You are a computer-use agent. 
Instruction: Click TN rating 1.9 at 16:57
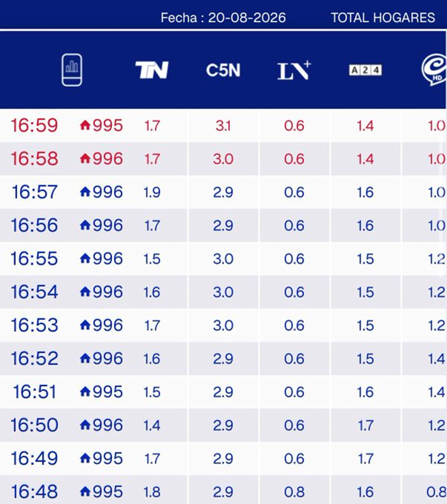(x=152, y=192)
